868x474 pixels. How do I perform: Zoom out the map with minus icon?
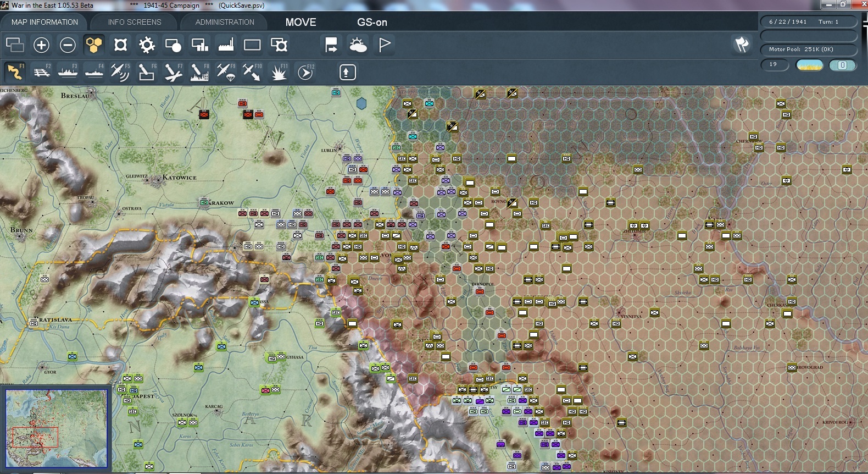pyautogui.click(x=68, y=45)
